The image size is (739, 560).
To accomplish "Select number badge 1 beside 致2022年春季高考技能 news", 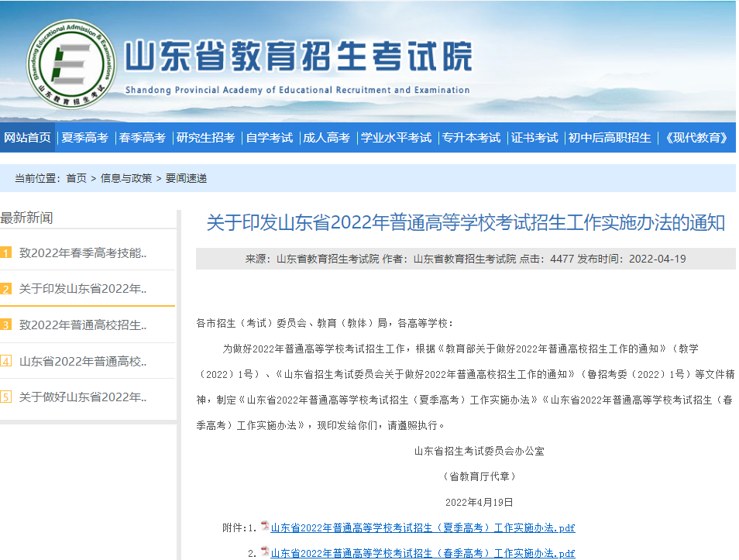I will point(8,253).
